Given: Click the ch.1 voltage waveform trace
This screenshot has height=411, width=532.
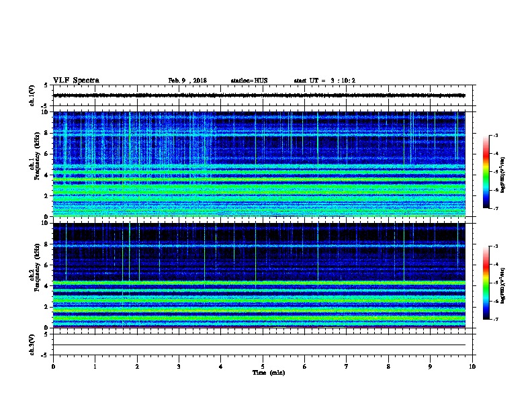Looking at the screenshot, I should tap(259, 95).
